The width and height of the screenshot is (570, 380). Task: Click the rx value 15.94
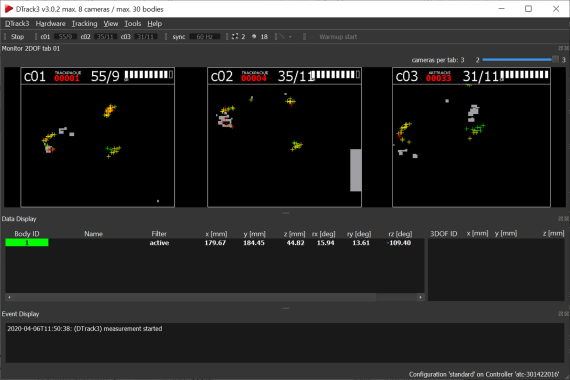coord(325,243)
